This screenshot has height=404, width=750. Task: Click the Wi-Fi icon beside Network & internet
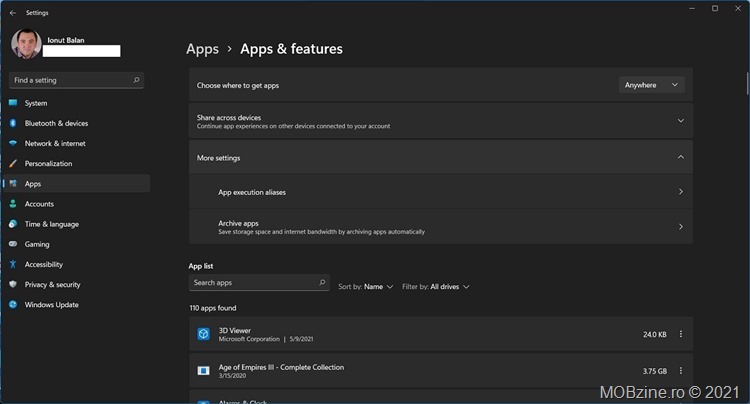click(13, 143)
